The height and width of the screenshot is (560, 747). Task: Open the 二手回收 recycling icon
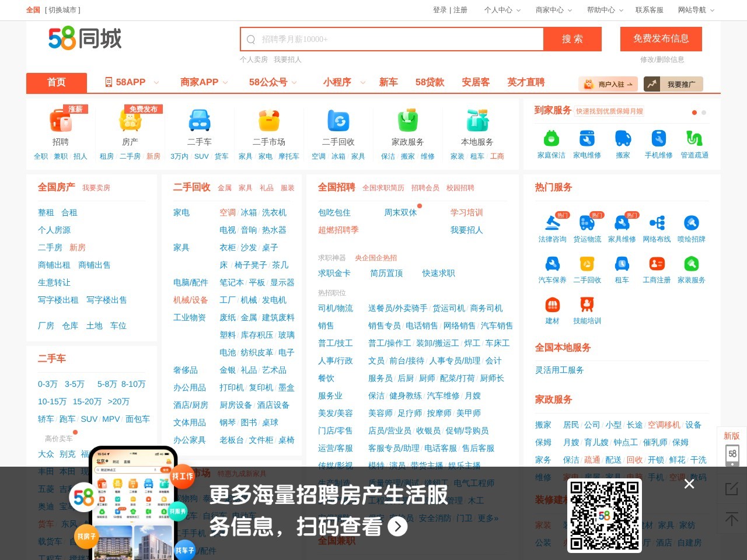338,120
